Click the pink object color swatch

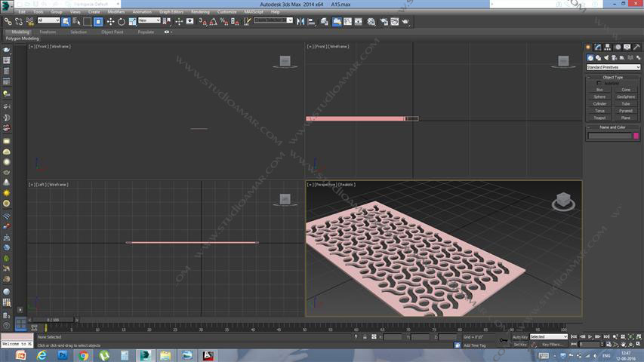point(636,136)
